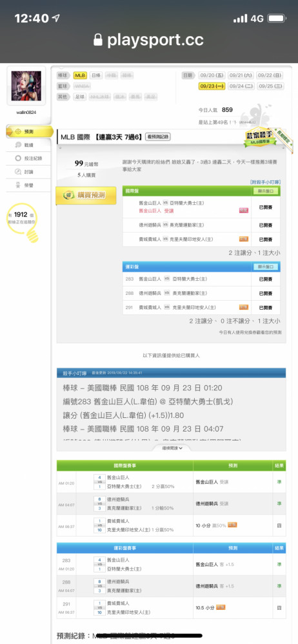Click orange tag on 國際盤 費城費城人 row

coord(244,239)
